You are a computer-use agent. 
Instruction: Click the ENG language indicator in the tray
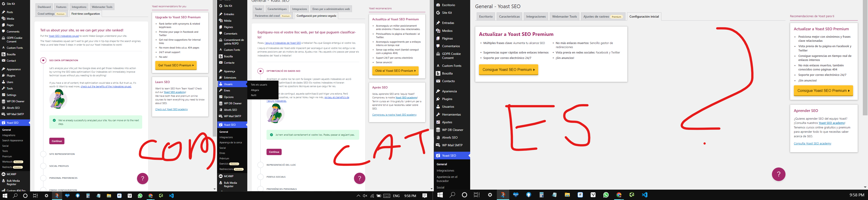pos(396,196)
